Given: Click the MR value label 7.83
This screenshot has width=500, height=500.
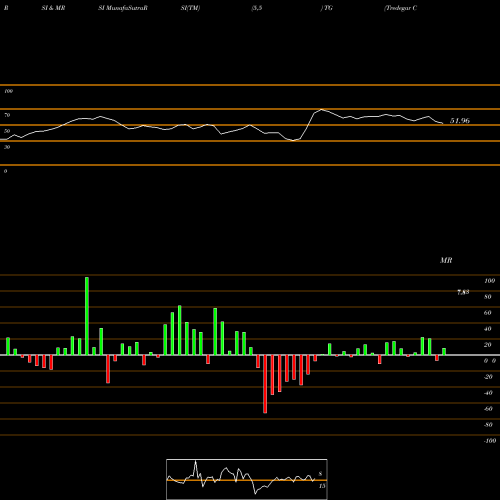Looking at the screenshot, I should click(463, 292).
